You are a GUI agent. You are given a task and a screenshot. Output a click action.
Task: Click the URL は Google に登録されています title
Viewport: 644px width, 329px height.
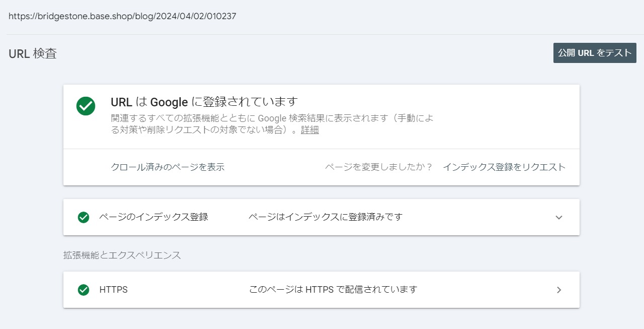click(x=204, y=102)
